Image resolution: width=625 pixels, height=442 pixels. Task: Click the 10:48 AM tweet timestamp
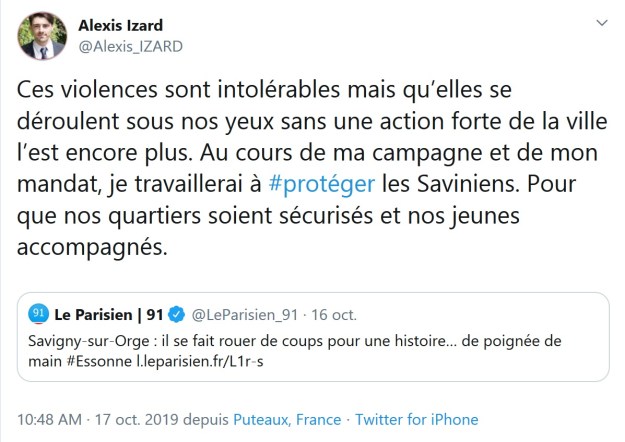coord(46,420)
